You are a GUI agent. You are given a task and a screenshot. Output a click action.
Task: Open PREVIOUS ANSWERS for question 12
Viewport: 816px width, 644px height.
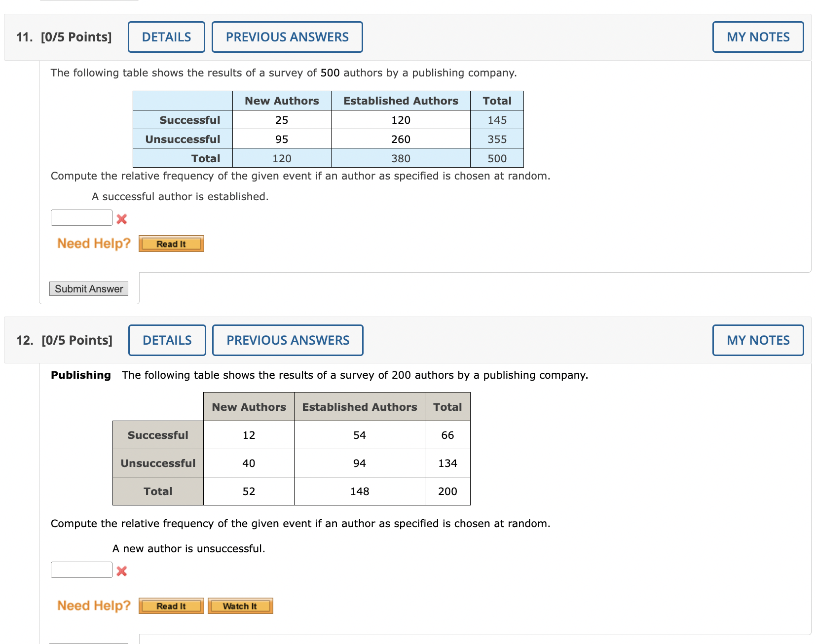click(288, 340)
